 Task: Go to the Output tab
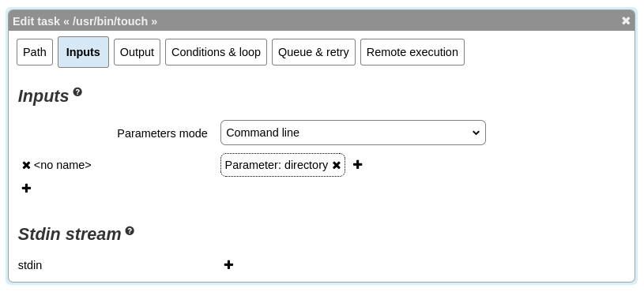[x=137, y=52]
